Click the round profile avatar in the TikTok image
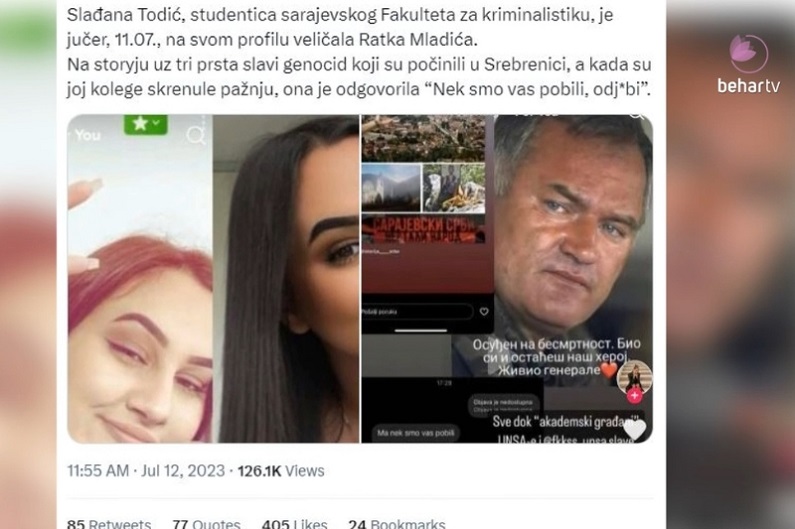This screenshot has height=529, width=795. 634,378
